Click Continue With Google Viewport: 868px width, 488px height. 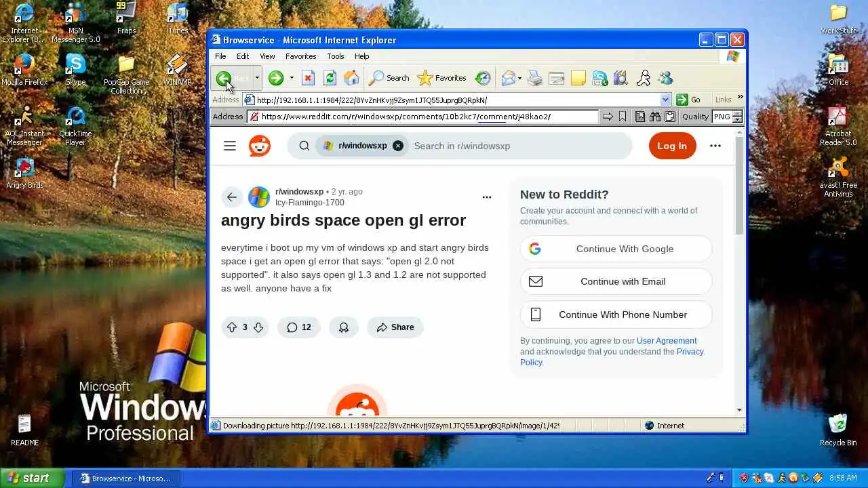point(616,249)
